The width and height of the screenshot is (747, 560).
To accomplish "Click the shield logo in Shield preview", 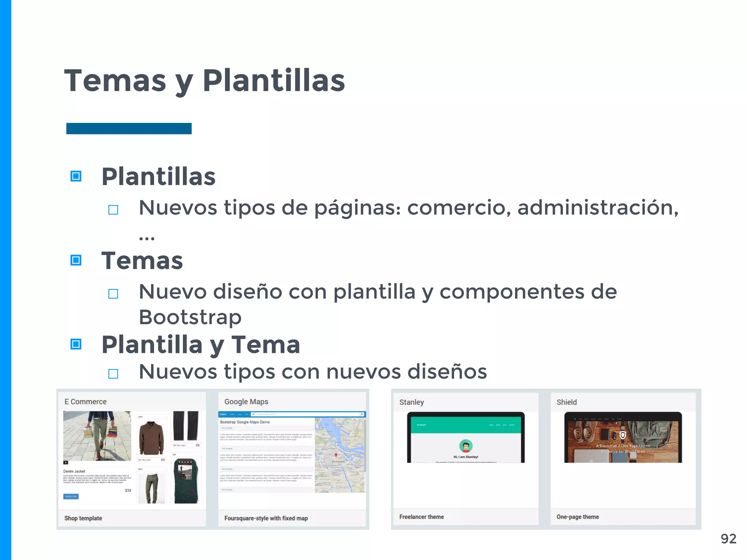I will point(623,435).
